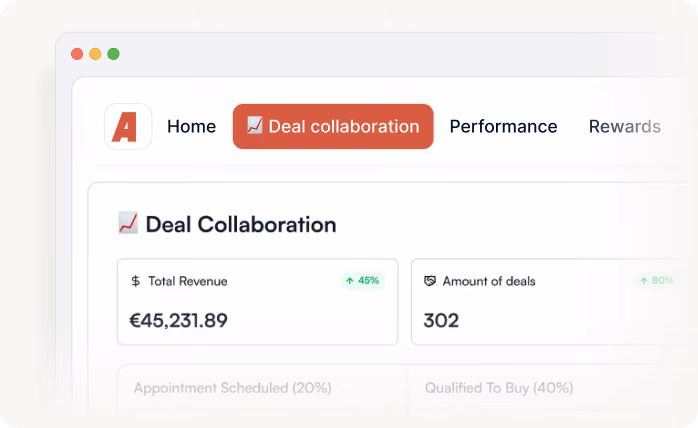Click the handshake icon in Amount of deals
This screenshot has height=428, width=698.
click(430, 281)
